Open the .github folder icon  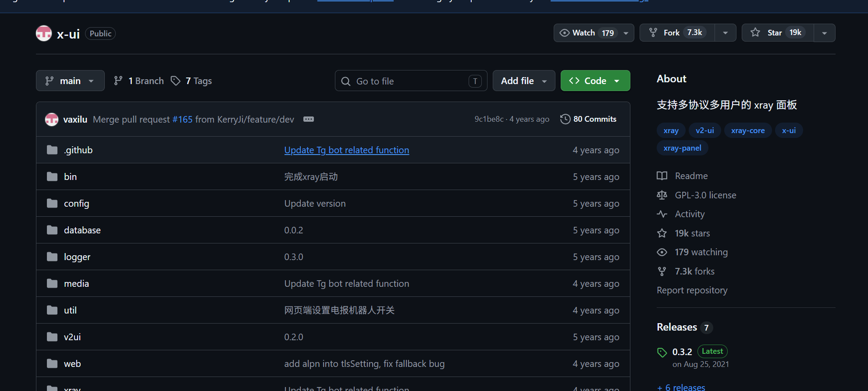coord(52,150)
